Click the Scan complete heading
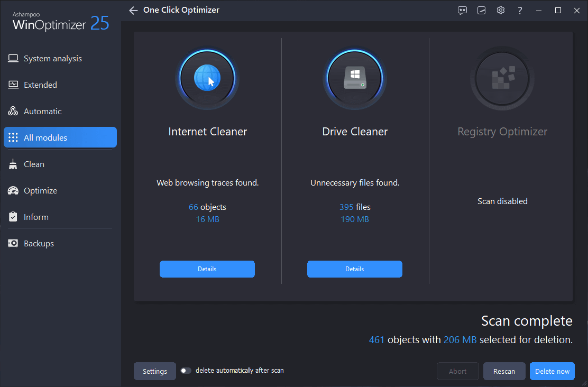The height and width of the screenshot is (387, 588). (x=527, y=321)
